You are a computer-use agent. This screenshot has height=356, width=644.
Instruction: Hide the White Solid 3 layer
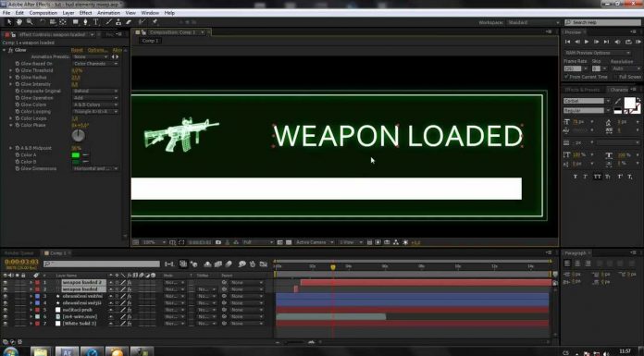5,324
